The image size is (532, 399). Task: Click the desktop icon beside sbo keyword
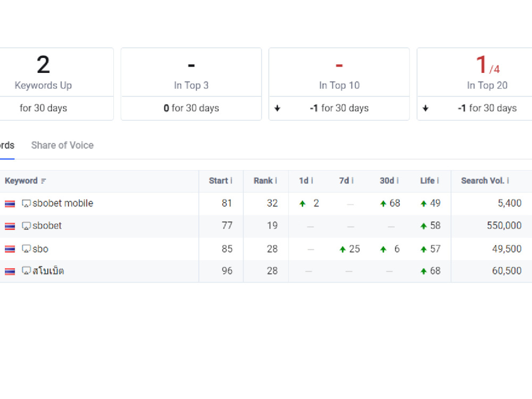click(26, 248)
